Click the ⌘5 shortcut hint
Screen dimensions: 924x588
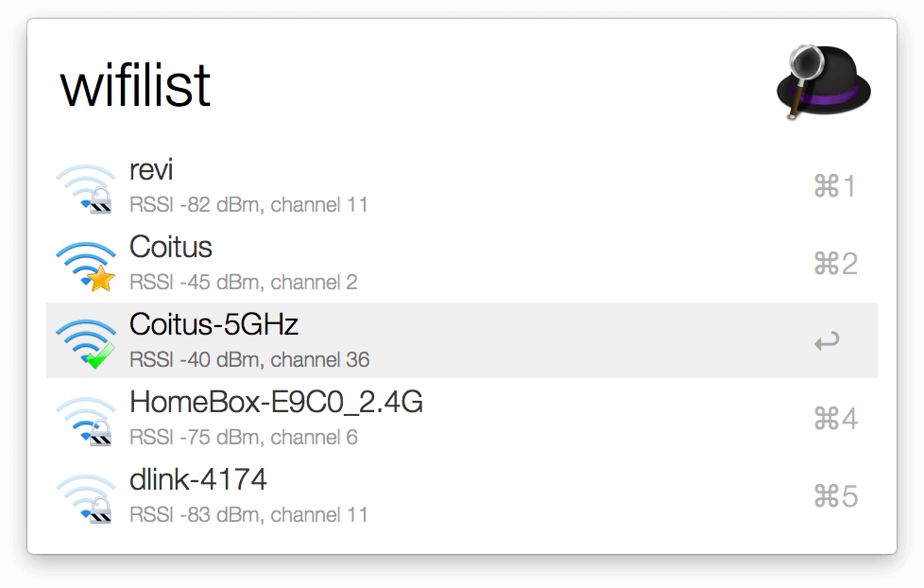point(835,496)
